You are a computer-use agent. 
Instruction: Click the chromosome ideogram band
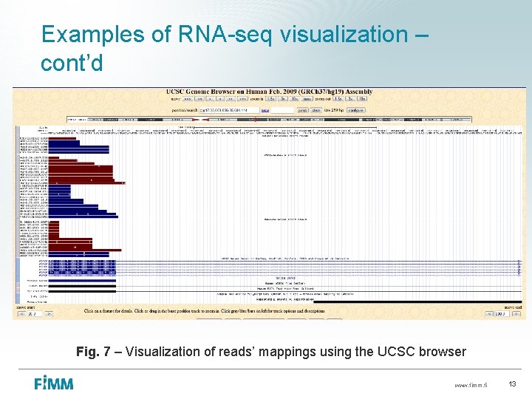coord(269,120)
